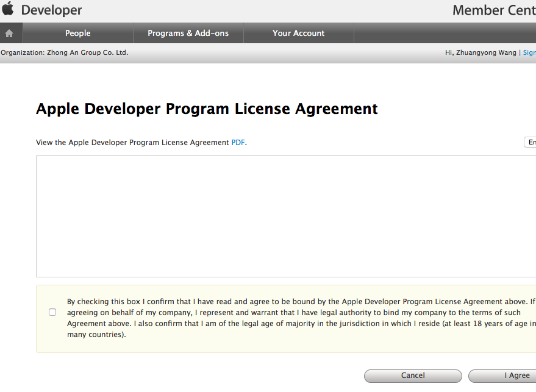This screenshot has width=536, height=392.
Task: Click the Apple Developer Program License Agreement heading
Action: point(207,109)
